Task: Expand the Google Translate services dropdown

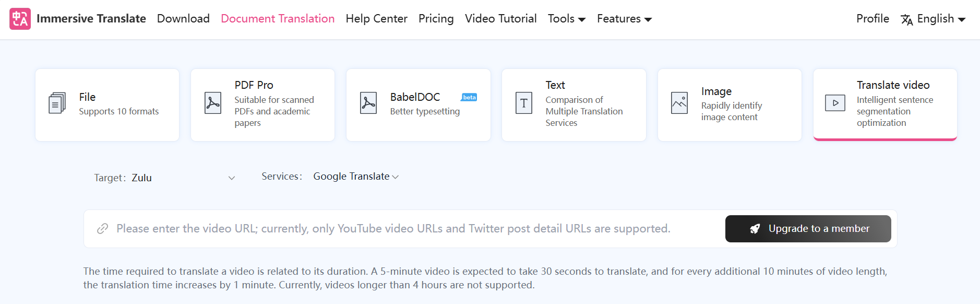Action: coord(356,177)
